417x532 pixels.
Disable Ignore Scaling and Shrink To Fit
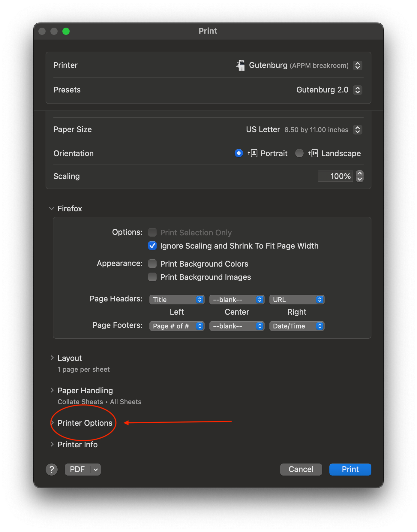click(152, 246)
